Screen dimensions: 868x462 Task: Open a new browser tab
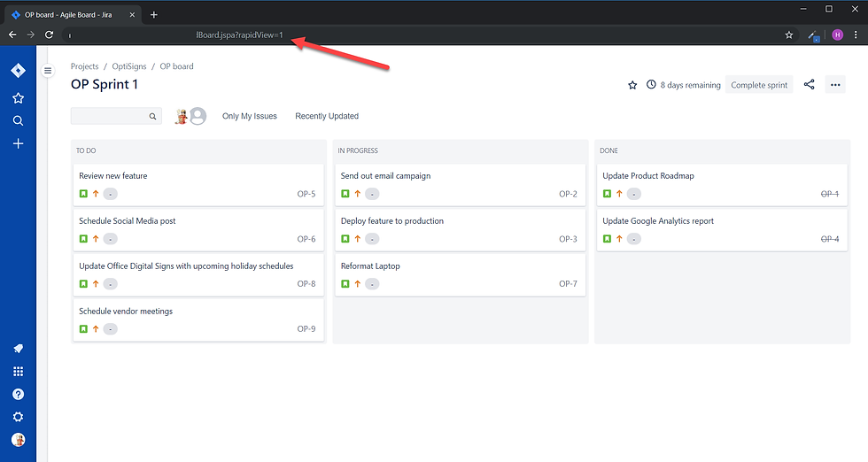[x=154, y=15]
